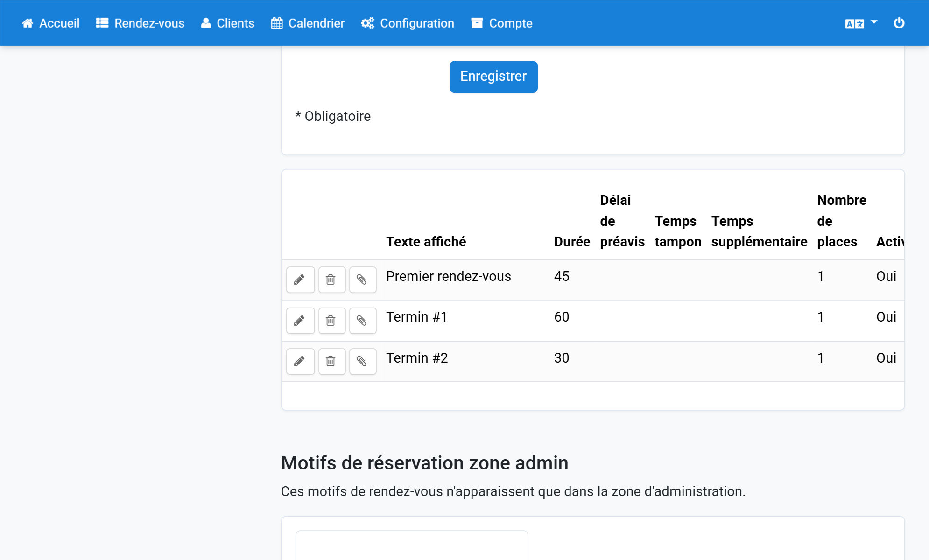Image resolution: width=929 pixels, height=560 pixels.
Task: Open the Rendez-vous menu item
Action: click(140, 23)
